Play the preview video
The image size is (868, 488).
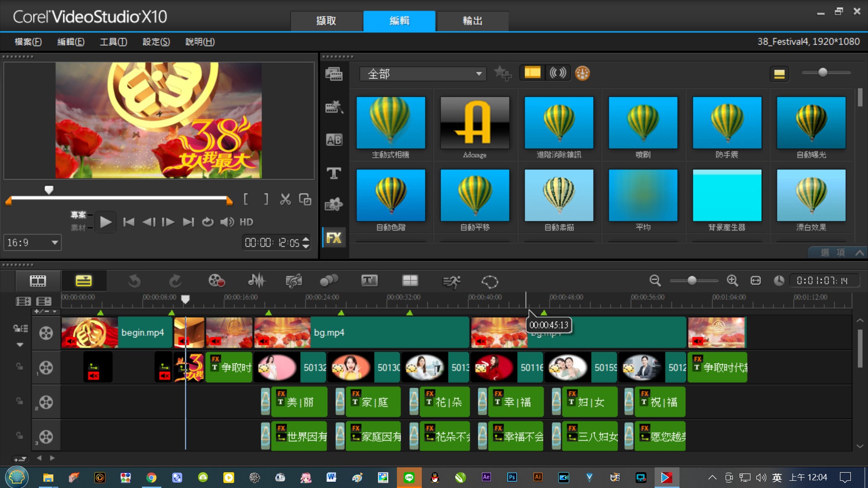point(105,222)
